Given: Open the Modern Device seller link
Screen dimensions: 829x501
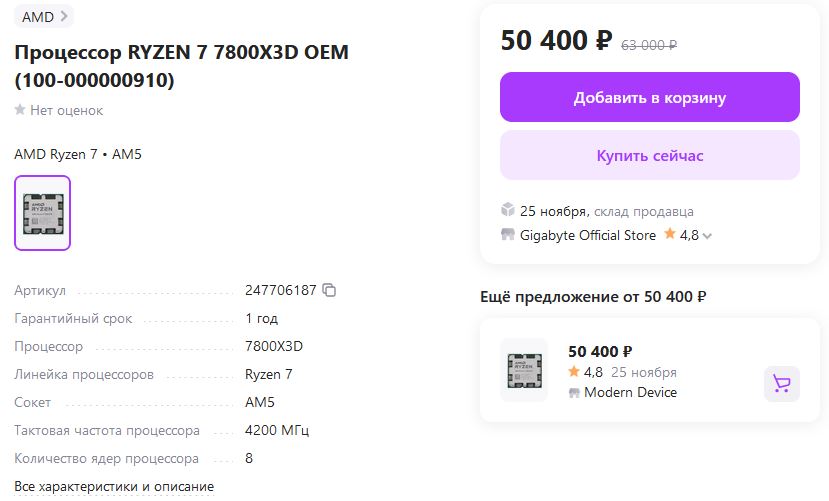Looking at the screenshot, I should 630,393.
